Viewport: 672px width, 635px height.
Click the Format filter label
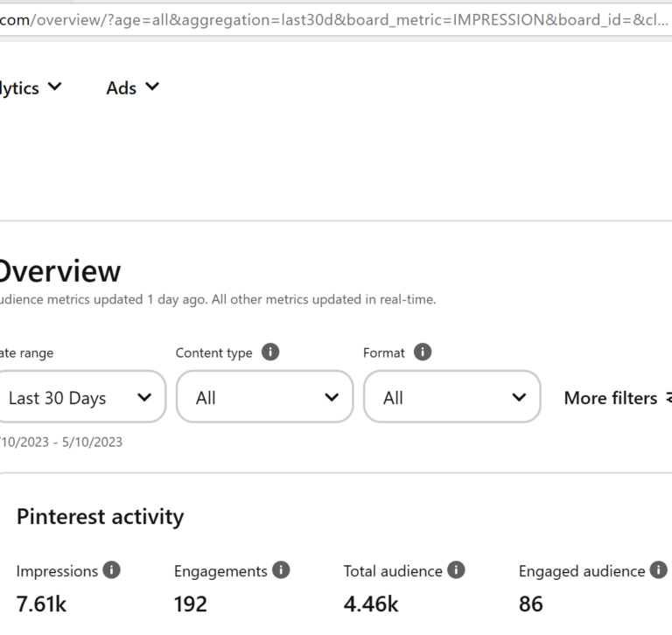(x=383, y=352)
